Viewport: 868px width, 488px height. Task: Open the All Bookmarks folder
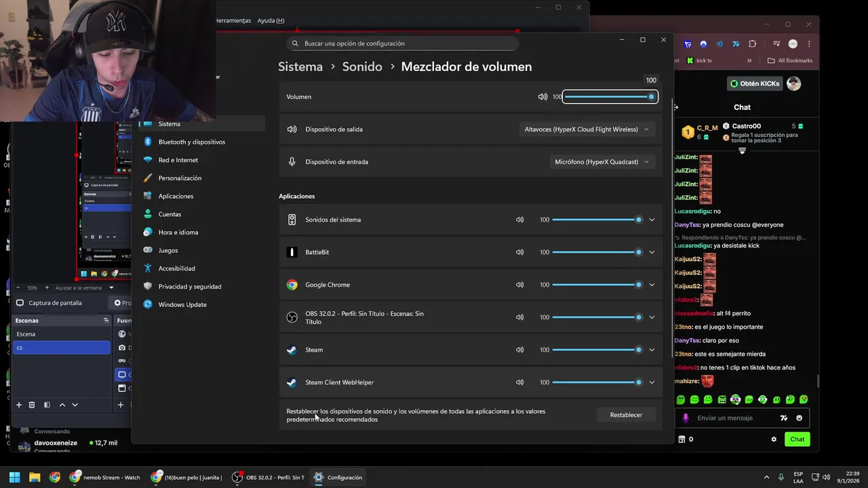790,60
